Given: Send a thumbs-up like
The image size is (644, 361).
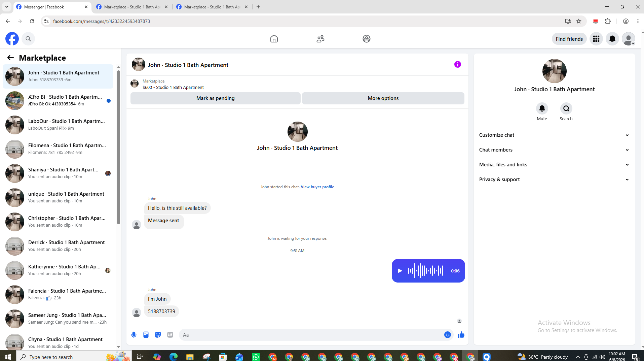Looking at the screenshot, I should click(x=461, y=335).
